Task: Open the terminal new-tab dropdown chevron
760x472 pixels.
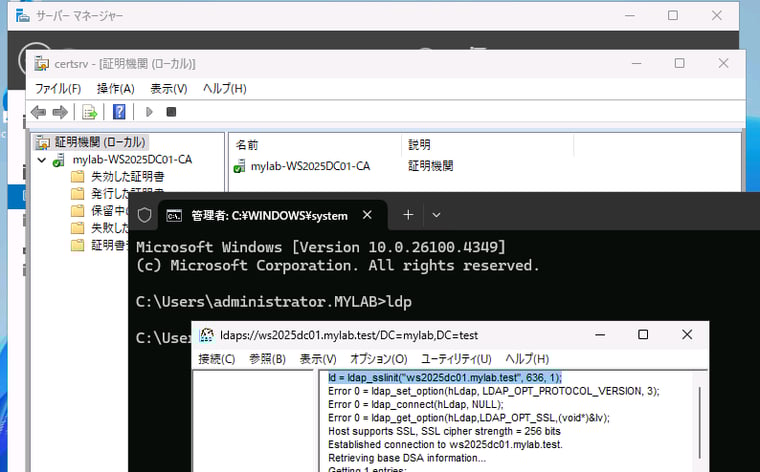Action: (436, 215)
